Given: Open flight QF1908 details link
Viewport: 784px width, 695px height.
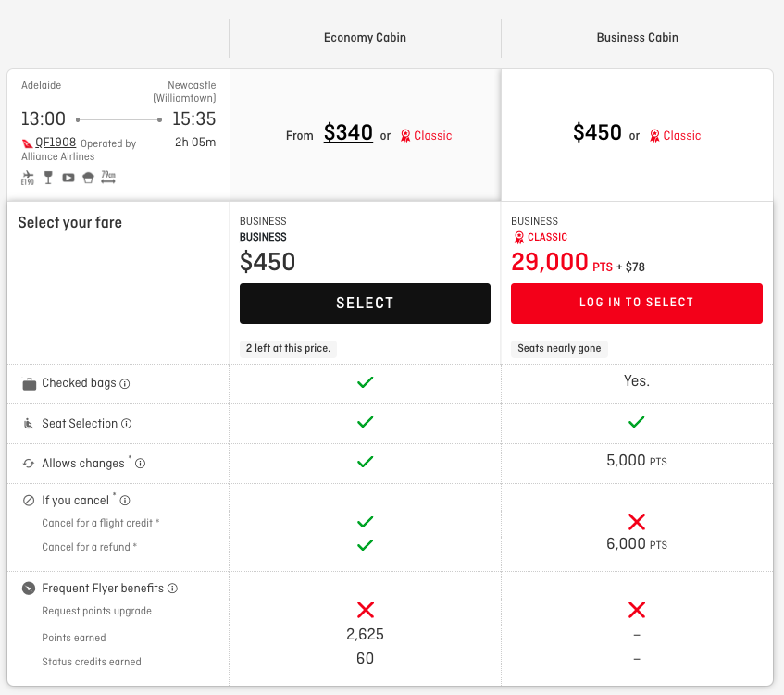Looking at the screenshot, I should tap(56, 143).
